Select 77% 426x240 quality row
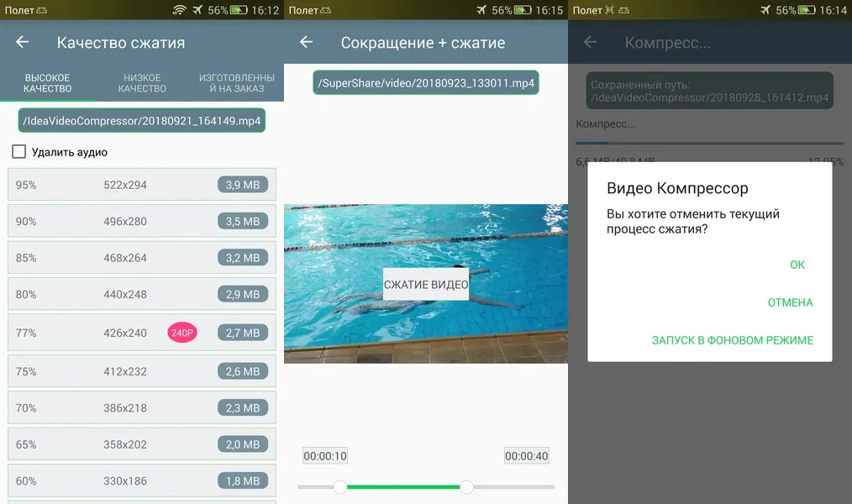This screenshot has height=504, width=852. (142, 333)
